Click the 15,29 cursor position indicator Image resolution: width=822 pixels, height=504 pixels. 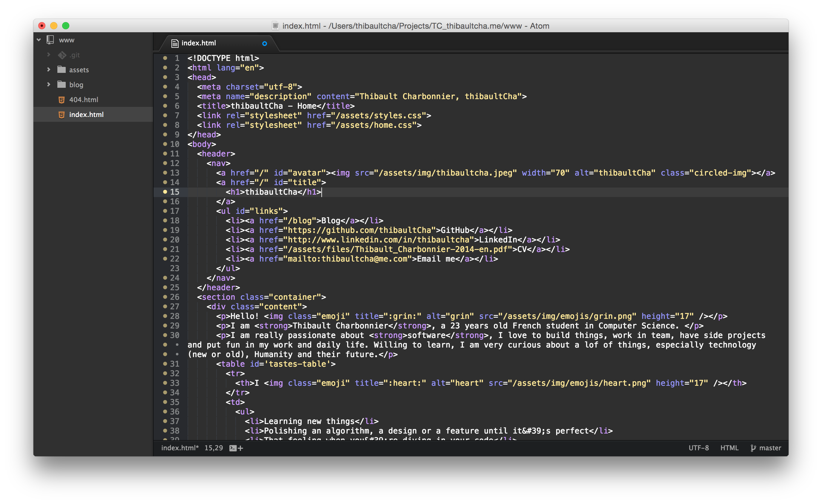click(214, 448)
